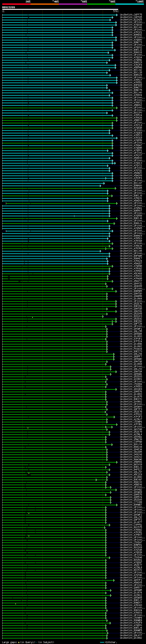Select the UniRef100_P93604 label
Viewport: 146px width, 644px height.
point(131,349)
